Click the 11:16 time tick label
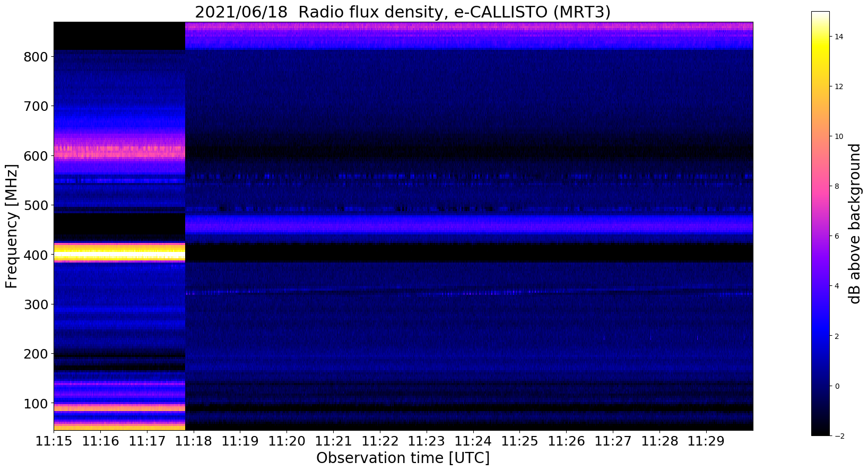The height and width of the screenshot is (471, 868). tap(100, 441)
